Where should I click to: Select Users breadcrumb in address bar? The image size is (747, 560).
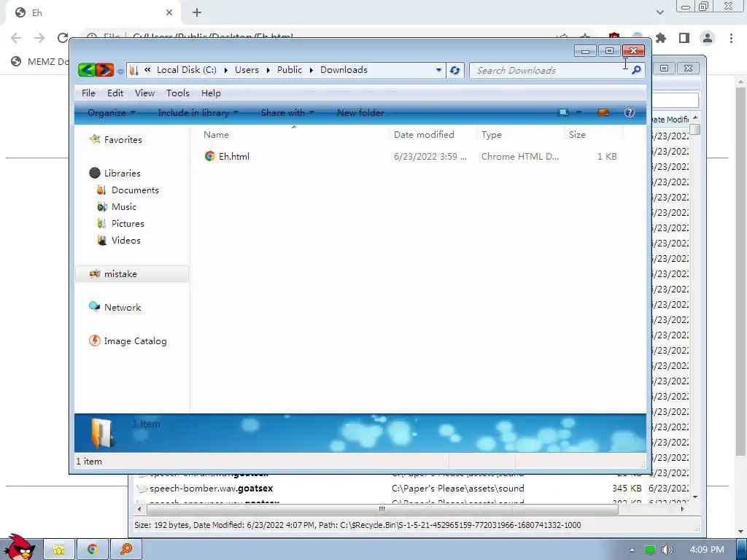[247, 70]
